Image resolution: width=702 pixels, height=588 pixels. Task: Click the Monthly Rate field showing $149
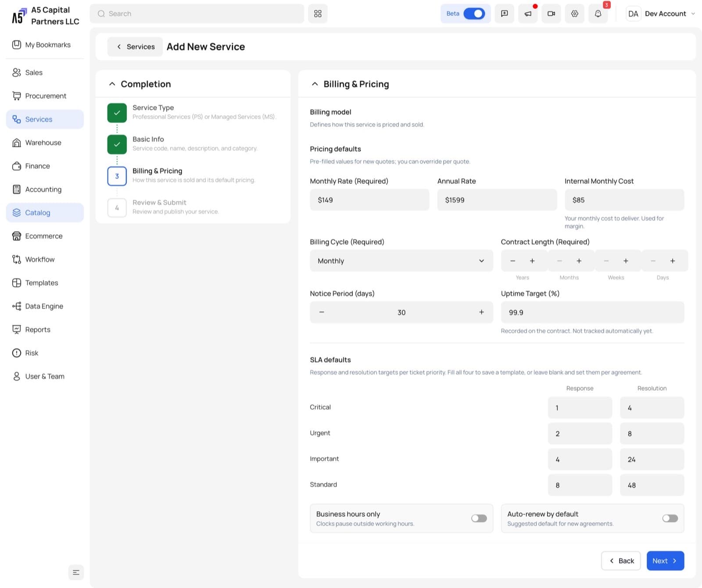[369, 200]
